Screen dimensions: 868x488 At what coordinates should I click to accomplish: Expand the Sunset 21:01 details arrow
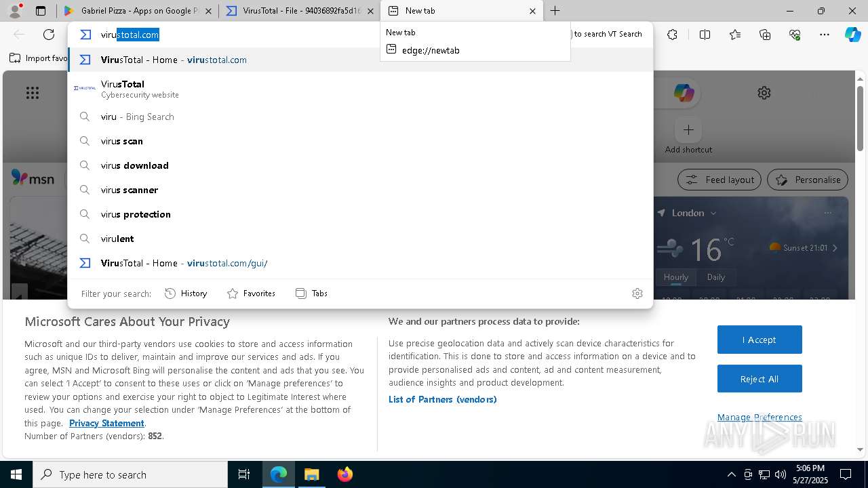tap(835, 248)
